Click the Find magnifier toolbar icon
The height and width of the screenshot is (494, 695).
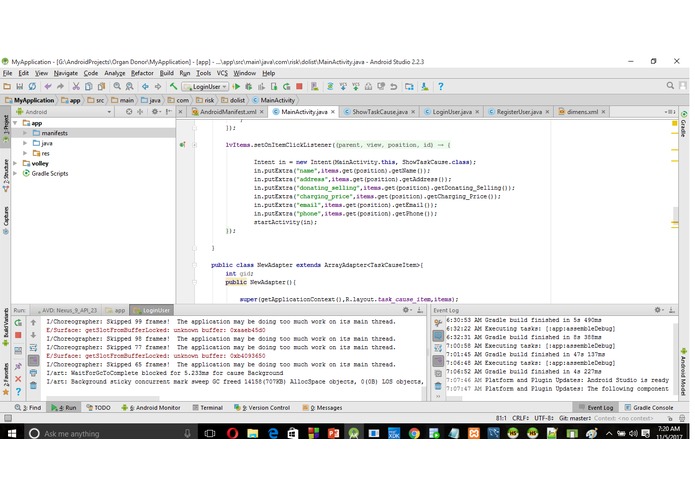[x=117, y=86]
